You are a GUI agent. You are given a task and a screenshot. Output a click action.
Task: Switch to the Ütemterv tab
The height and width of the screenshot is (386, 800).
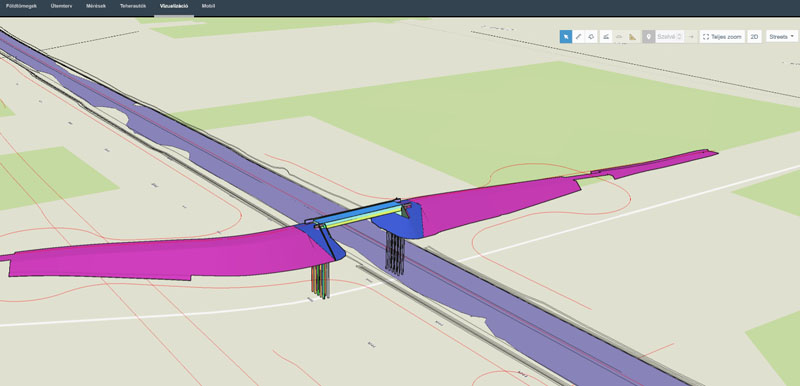click(x=61, y=6)
